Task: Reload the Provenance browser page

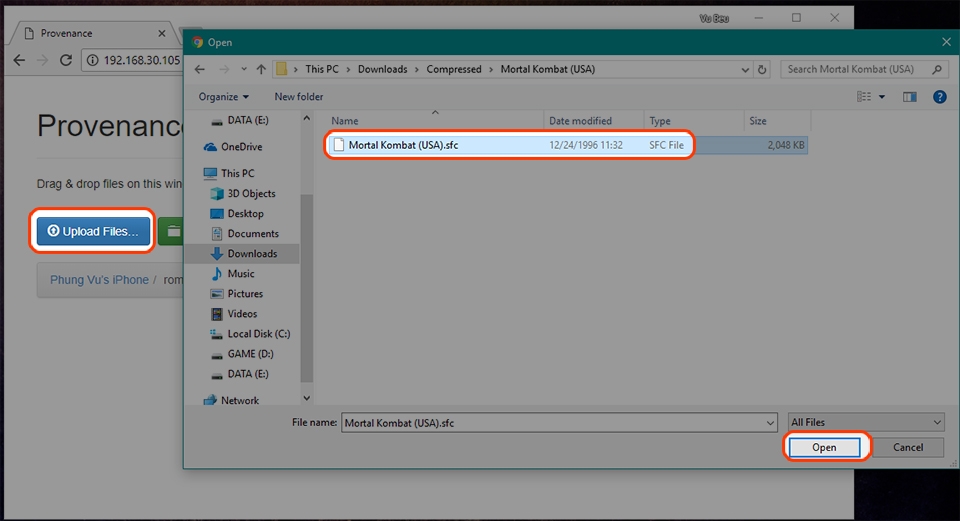Action: pos(66,60)
